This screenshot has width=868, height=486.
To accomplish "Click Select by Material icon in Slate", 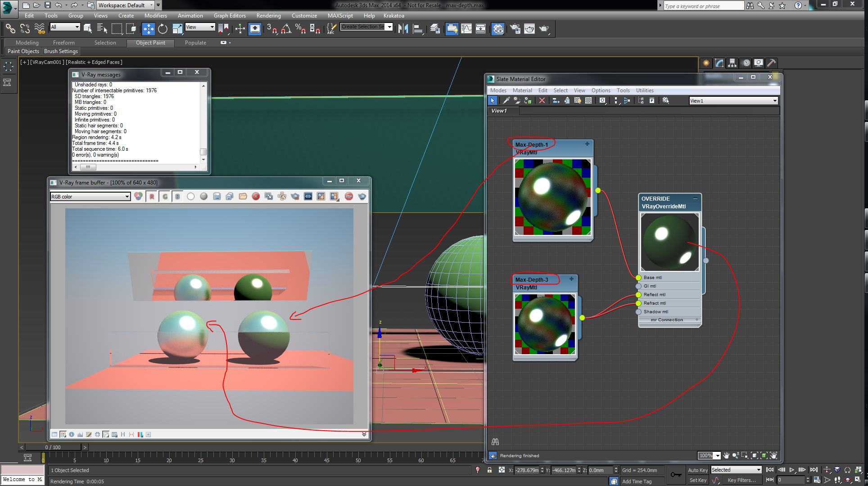I will [665, 101].
